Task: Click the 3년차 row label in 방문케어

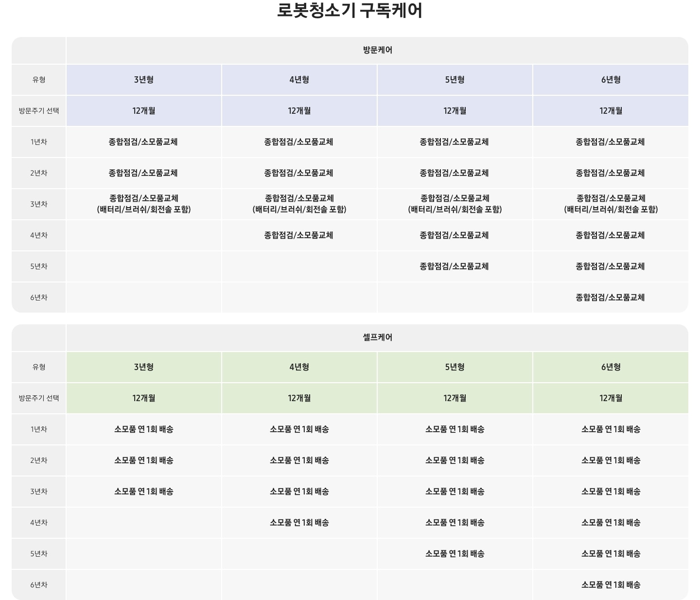Action: [x=39, y=204]
